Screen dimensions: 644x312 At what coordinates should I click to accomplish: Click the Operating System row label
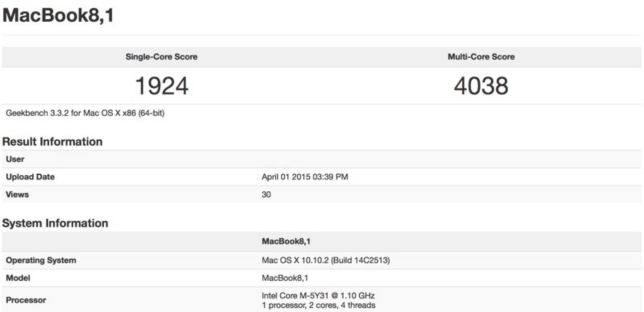click(x=41, y=260)
